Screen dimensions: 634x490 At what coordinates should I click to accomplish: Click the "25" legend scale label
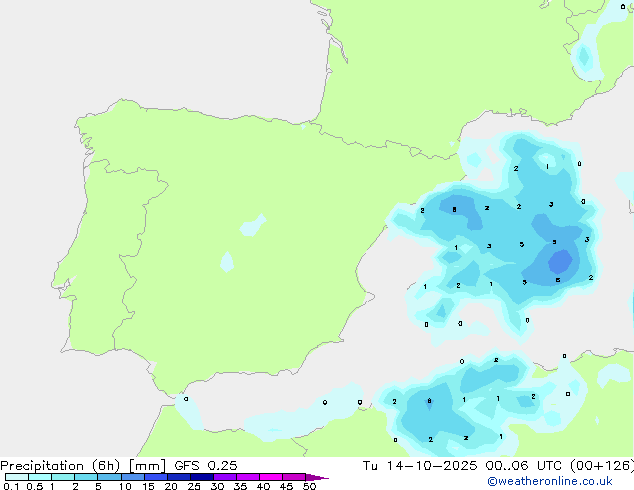[194, 486]
